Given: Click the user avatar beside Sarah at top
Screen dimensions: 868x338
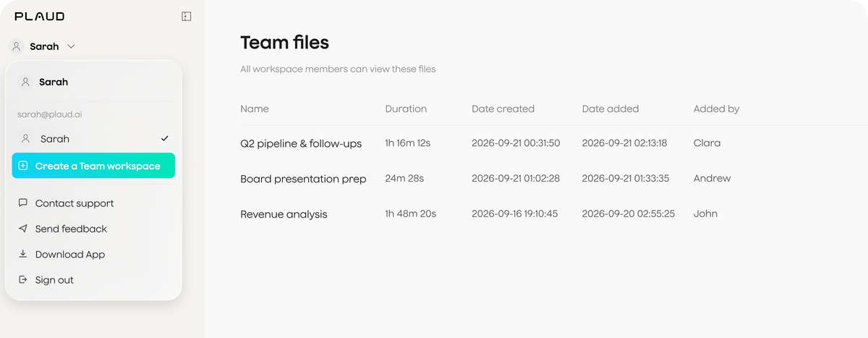Looking at the screenshot, I should (17, 46).
